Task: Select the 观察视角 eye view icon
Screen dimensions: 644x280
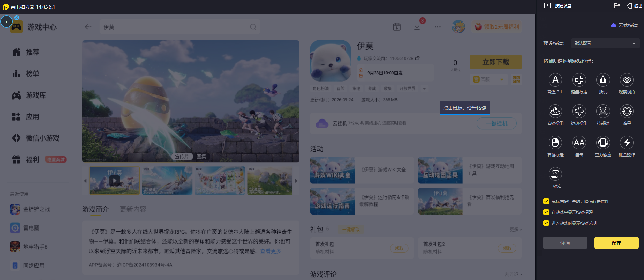Action: tap(627, 80)
